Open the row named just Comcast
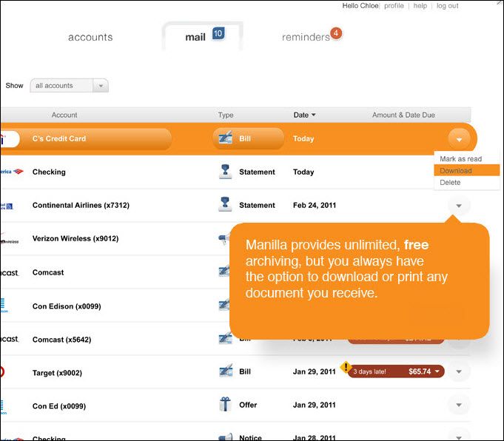The width and height of the screenshot is (504, 441). point(115,272)
